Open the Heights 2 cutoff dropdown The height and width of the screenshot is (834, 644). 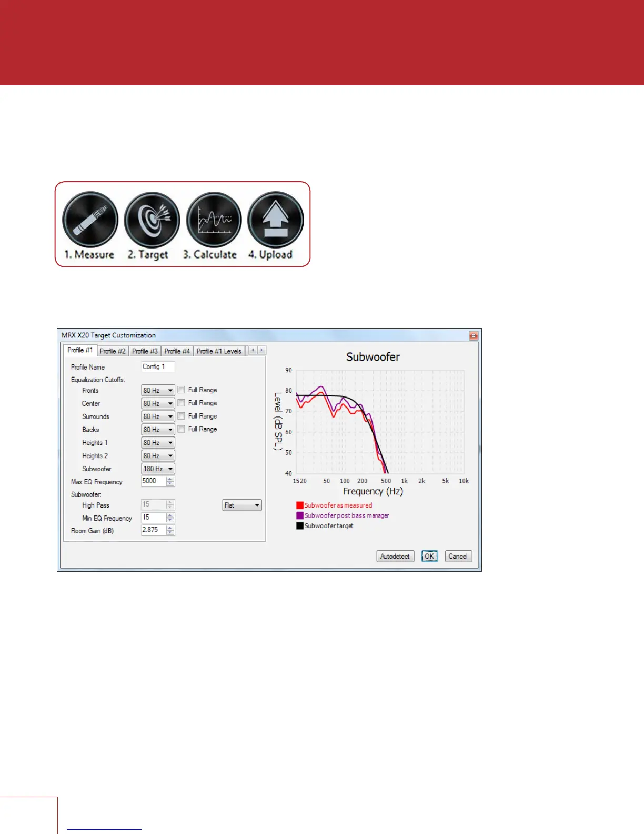click(x=158, y=456)
